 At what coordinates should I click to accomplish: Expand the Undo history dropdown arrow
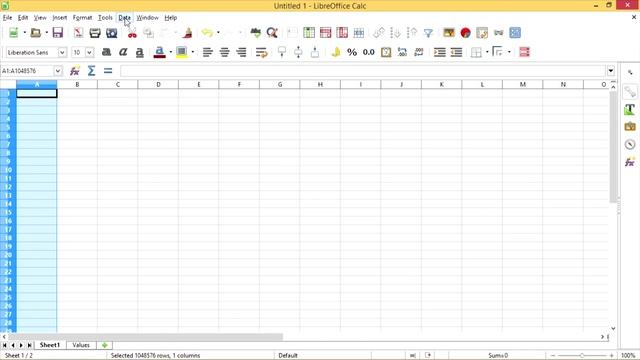point(218,33)
